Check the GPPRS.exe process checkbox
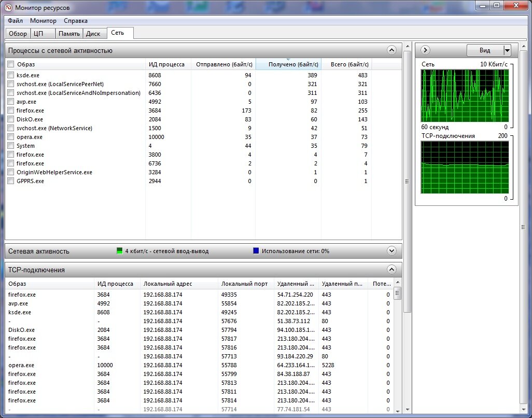This screenshot has width=532, height=418. [11, 181]
